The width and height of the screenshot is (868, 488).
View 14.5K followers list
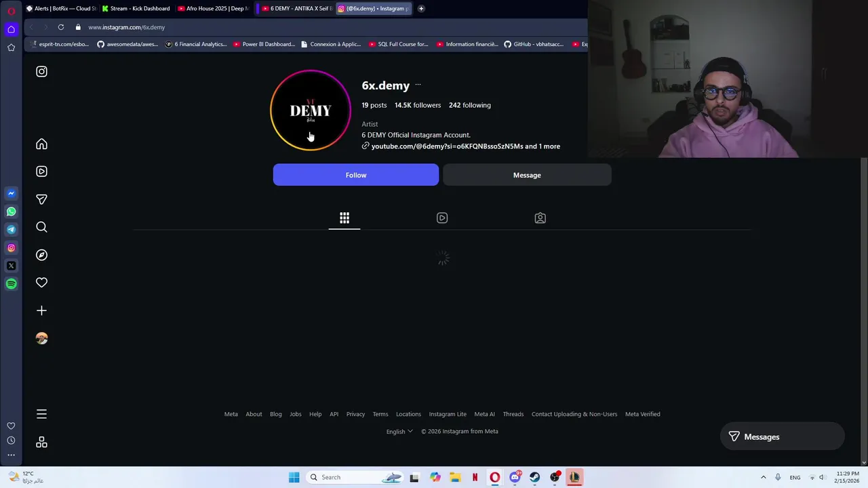[x=418, y=105]
